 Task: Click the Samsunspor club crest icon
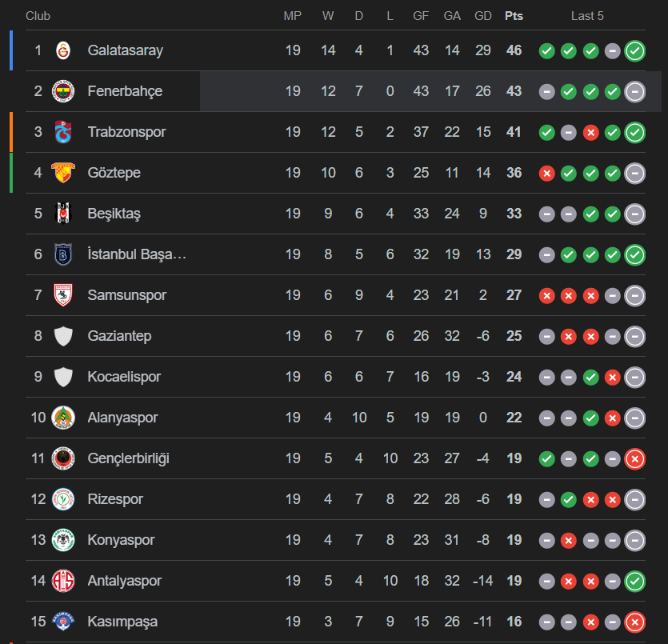click(63, 295)
